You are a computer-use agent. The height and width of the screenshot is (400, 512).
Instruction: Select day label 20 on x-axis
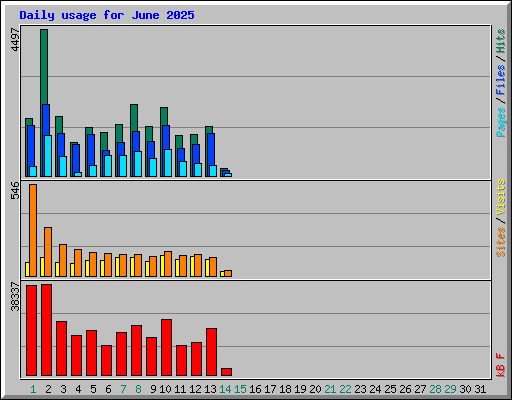tap(315, 389)
